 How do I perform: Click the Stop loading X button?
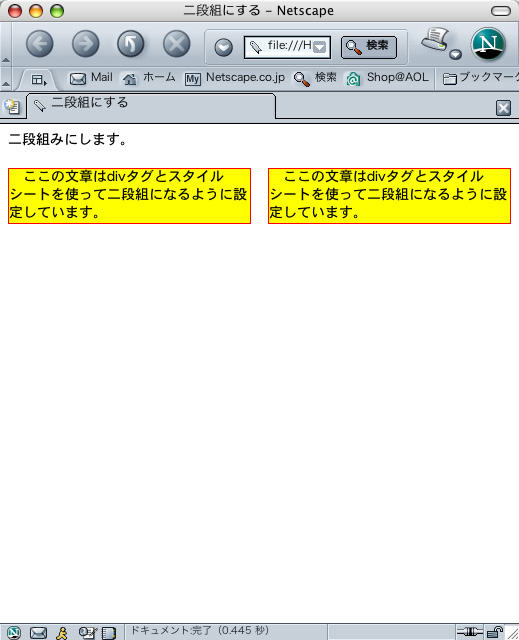177,44
